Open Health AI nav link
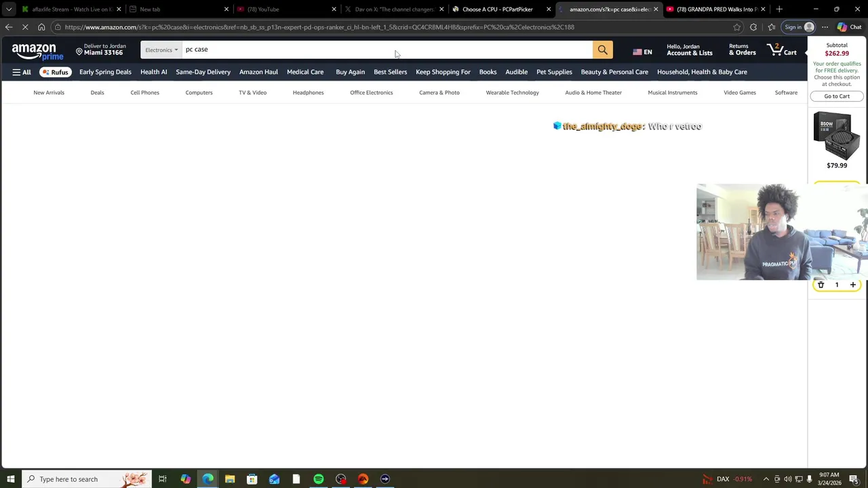This screenshot has height=488, width=868. pos(153,72)
